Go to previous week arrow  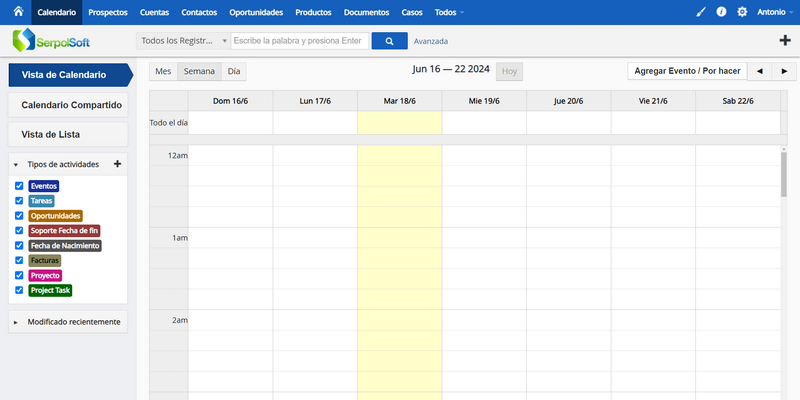759,71
